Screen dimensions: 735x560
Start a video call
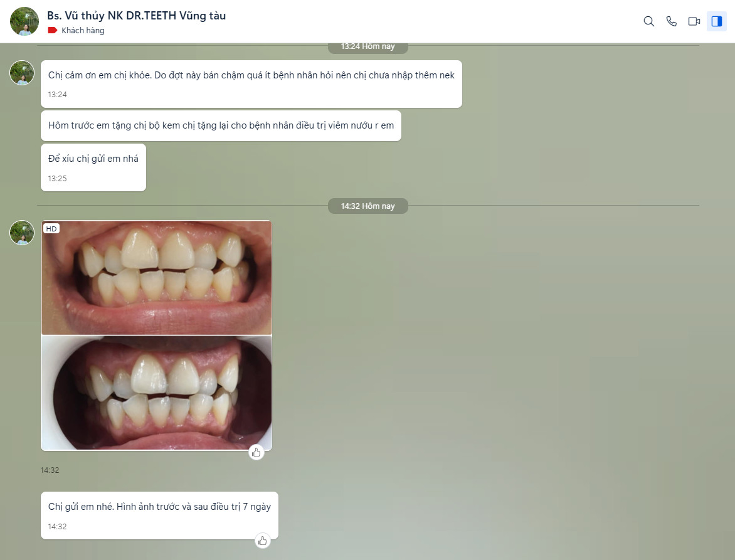694,21
